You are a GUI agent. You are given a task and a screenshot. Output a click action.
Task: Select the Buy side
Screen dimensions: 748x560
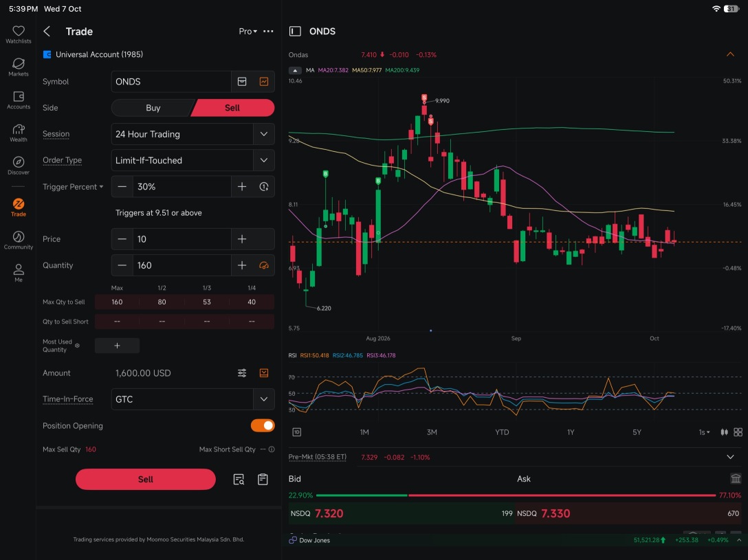click(x=153, y=108)
